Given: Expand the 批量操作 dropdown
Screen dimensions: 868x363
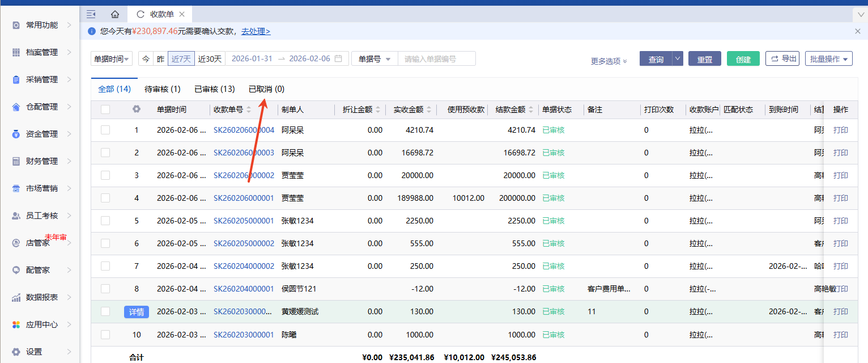Looking at the screenshot, I should [x=828, y=58].
